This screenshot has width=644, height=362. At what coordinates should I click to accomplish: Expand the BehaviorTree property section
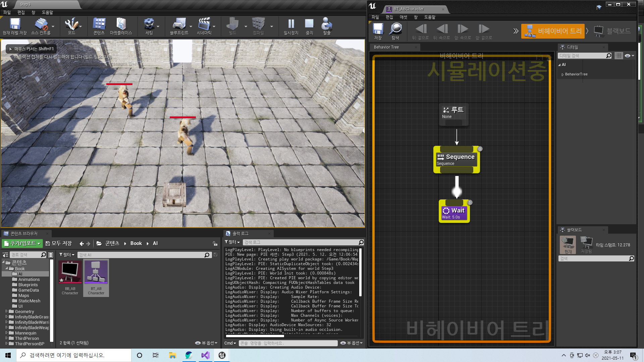(x=562, y=74)
